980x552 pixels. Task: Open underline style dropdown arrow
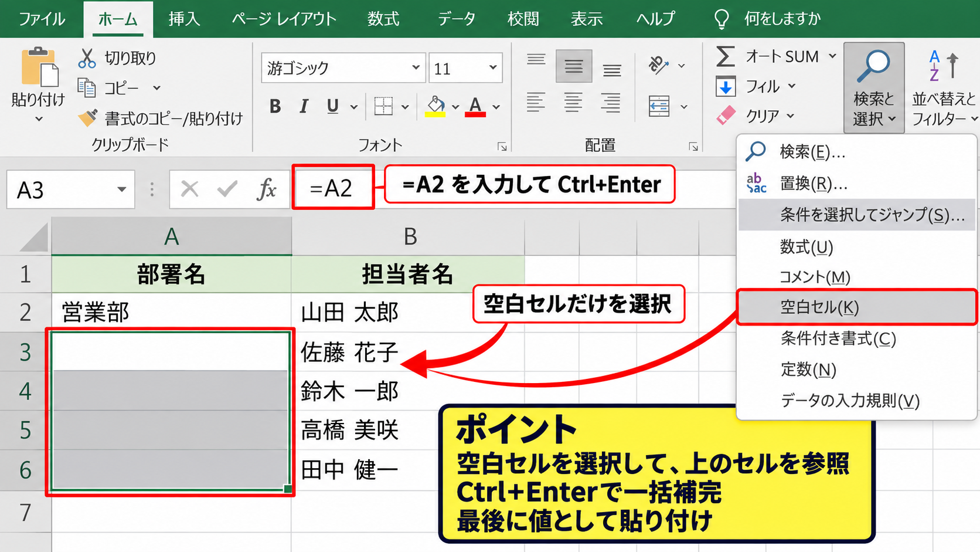tap(354, 107)
